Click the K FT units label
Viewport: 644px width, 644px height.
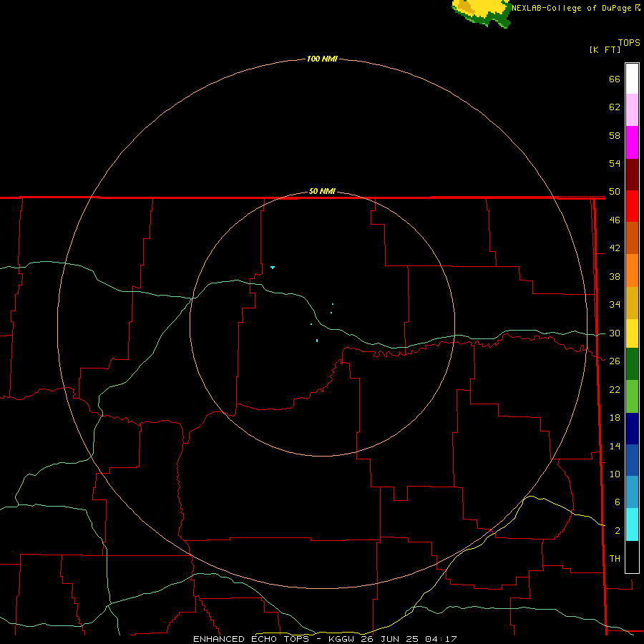(x=605, y=49)
